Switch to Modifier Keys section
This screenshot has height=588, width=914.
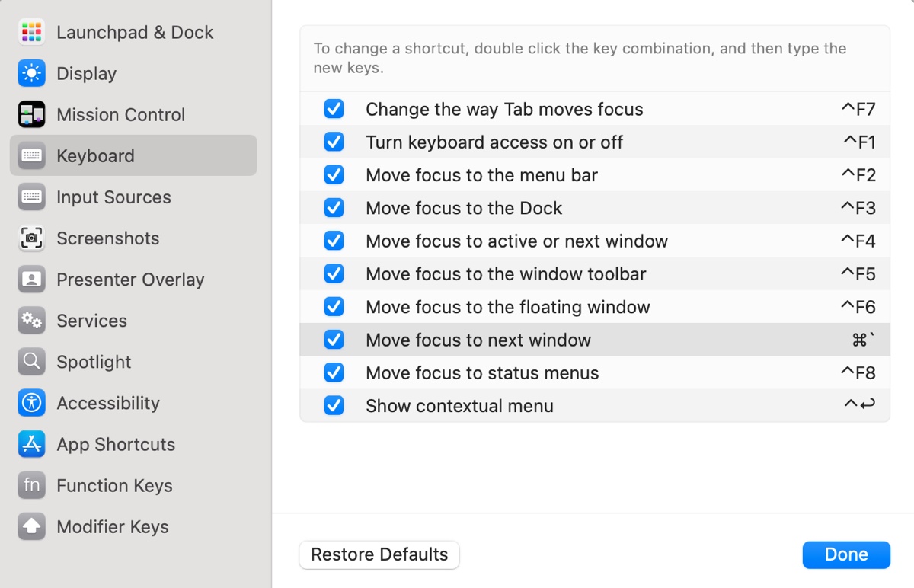[112, 526]
